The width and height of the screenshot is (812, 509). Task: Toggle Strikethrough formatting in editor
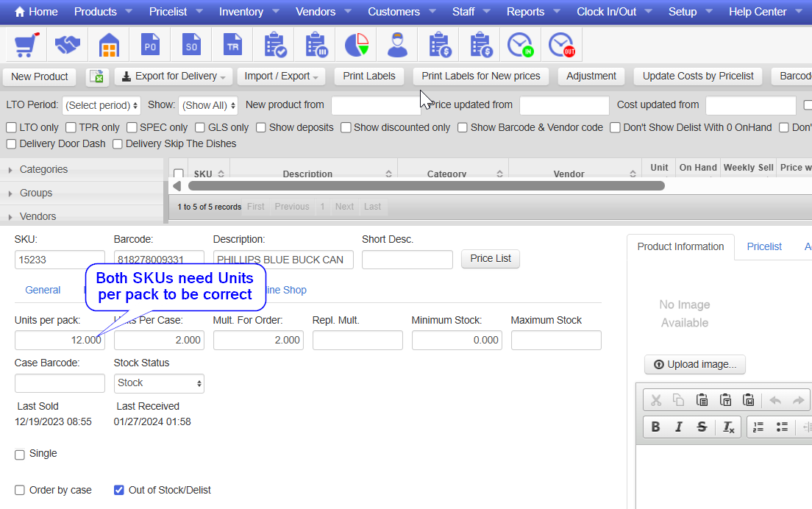702,427
